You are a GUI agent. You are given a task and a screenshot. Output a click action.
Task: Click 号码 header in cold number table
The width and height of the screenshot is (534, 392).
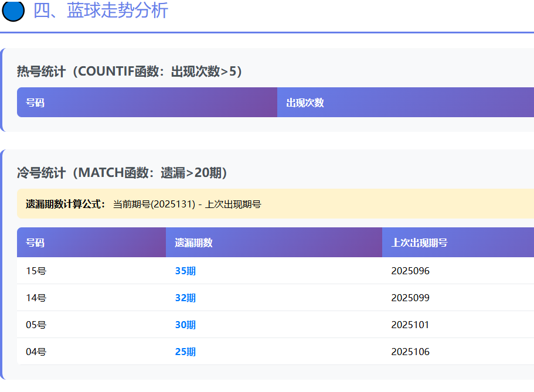pos(35,243)
